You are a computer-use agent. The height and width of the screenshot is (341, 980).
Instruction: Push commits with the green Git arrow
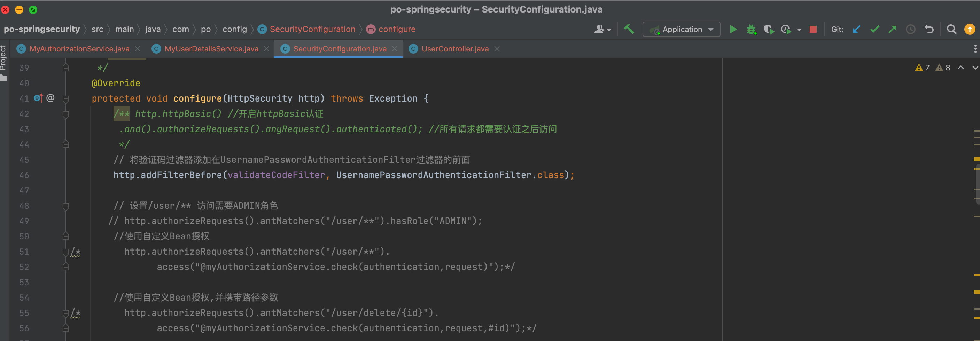(893, 29)
